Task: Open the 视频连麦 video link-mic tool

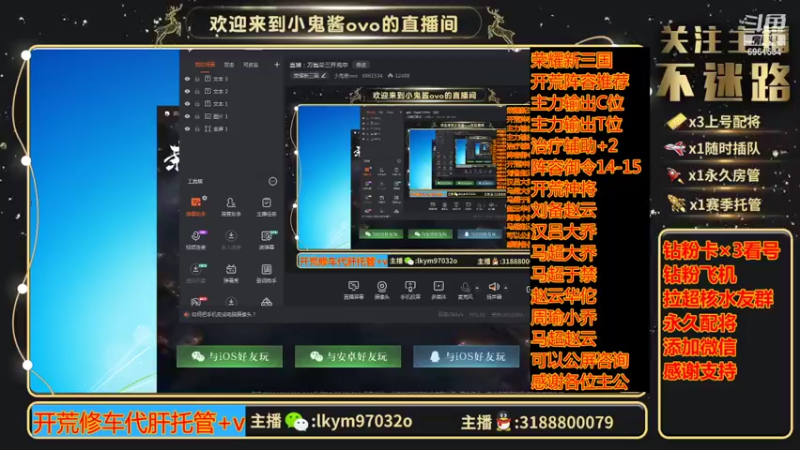Action: pyautogui.click(x=195, y=239)
